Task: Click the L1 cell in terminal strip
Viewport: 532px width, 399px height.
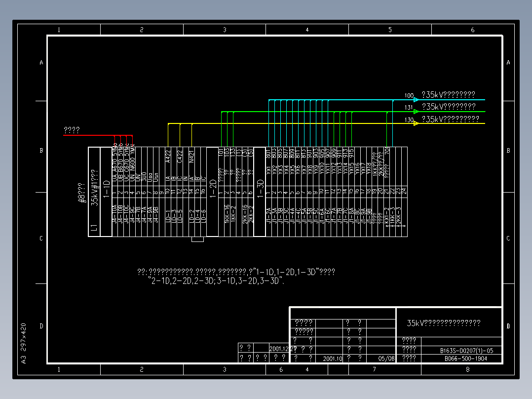Action: [94, 228]
